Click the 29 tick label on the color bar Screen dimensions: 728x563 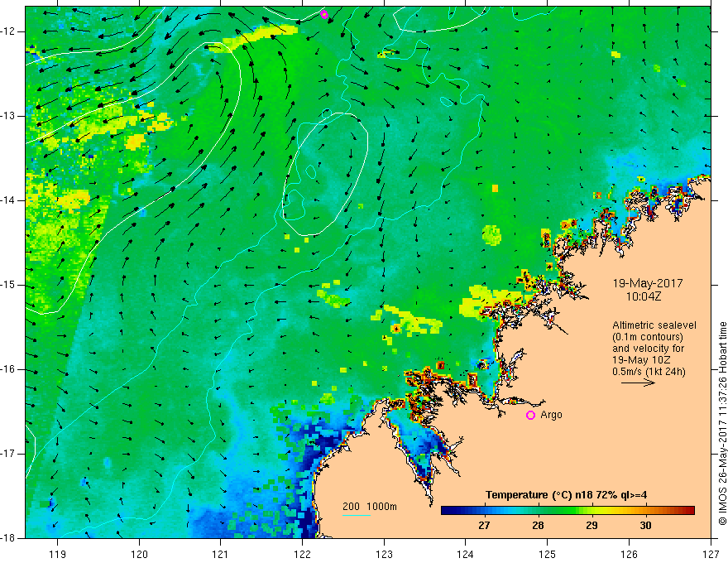(591, 526)
